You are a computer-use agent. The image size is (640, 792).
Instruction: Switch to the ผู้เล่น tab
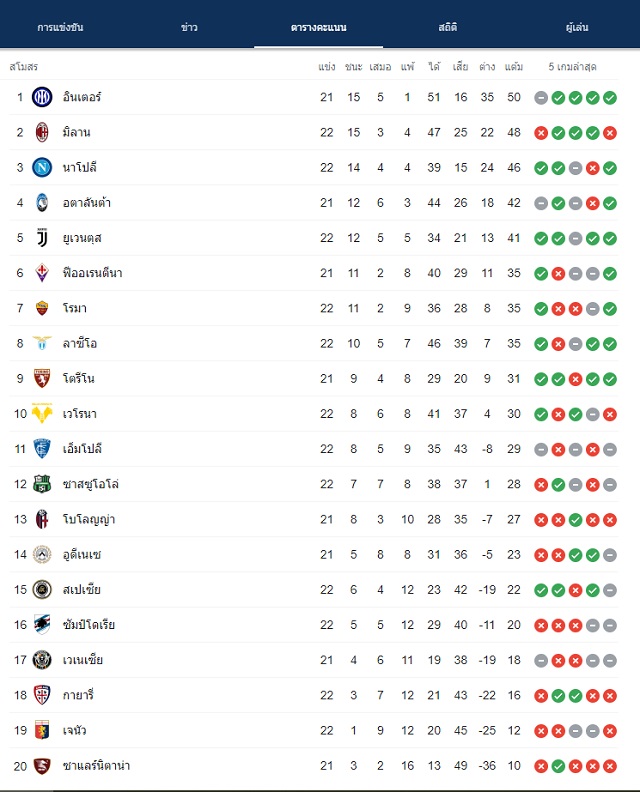tap(577, 27)
